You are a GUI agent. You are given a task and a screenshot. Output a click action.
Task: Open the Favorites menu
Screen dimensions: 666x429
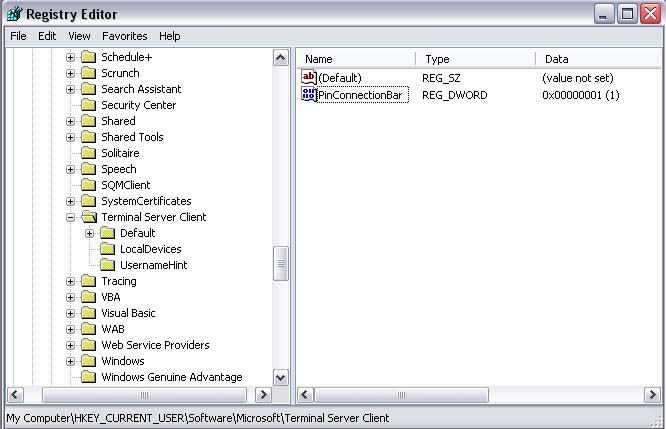(x=124, y=36)
